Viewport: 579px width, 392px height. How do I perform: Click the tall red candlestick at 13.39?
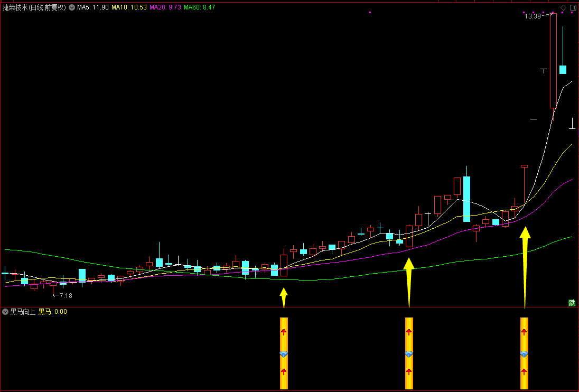click(x=553, y=61)
